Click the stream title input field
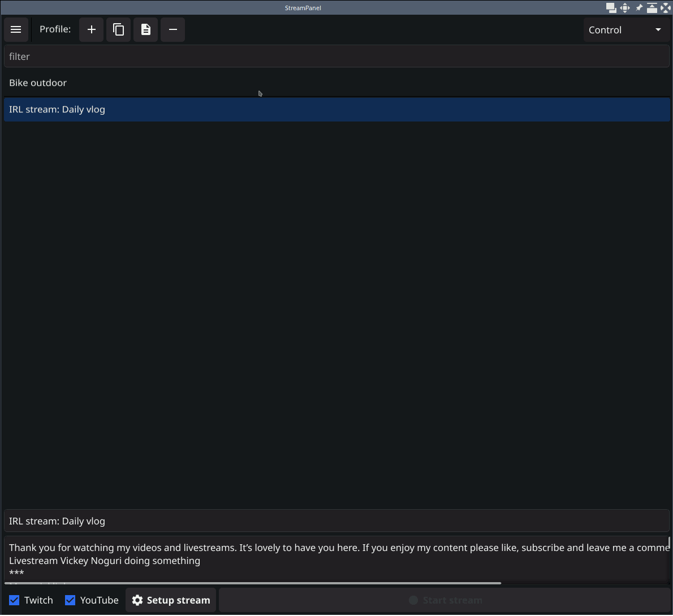Image resolution: width=673 pixels, height=616 pixels. tap(336, 521)
